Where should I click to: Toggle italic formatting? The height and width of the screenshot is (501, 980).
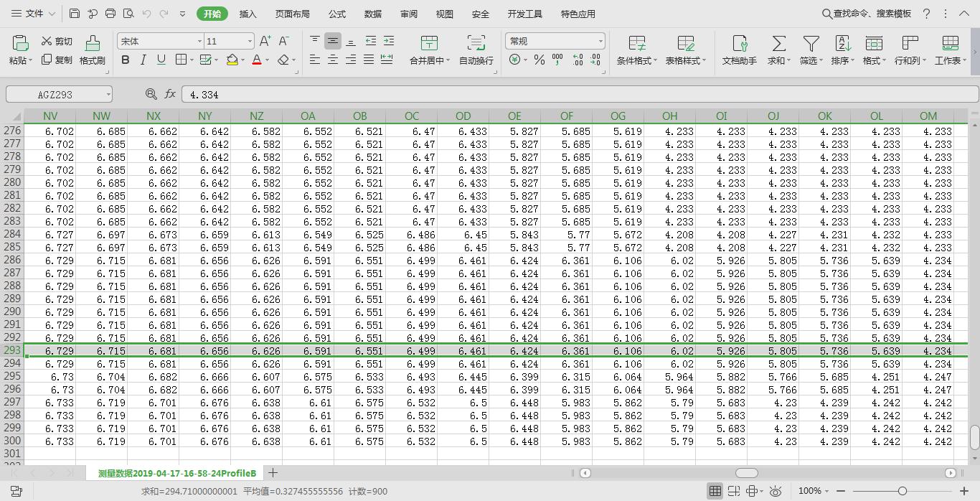click(x=143, y=60)
